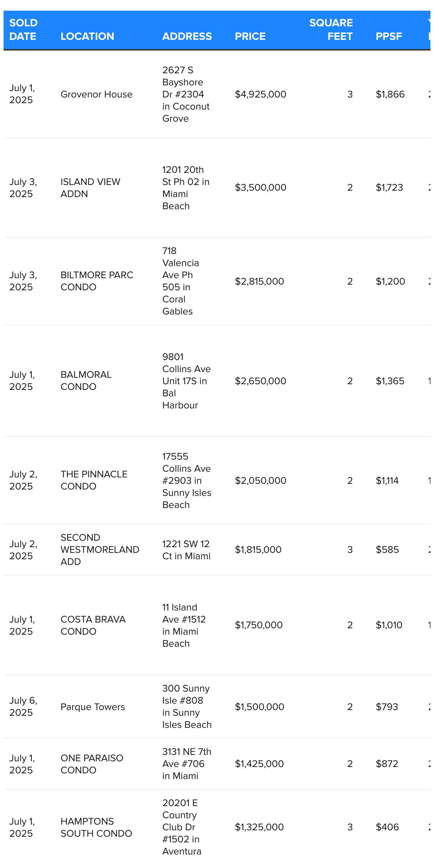
Task: Click the 1221 SW 12 Ct address
Action: (x=186, y=550)
